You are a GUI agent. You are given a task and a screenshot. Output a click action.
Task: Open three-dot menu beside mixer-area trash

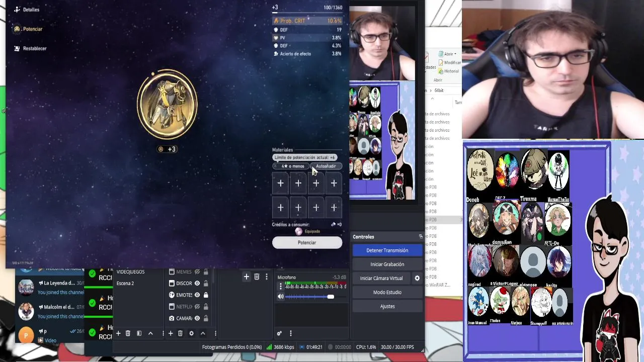point(266,277)
